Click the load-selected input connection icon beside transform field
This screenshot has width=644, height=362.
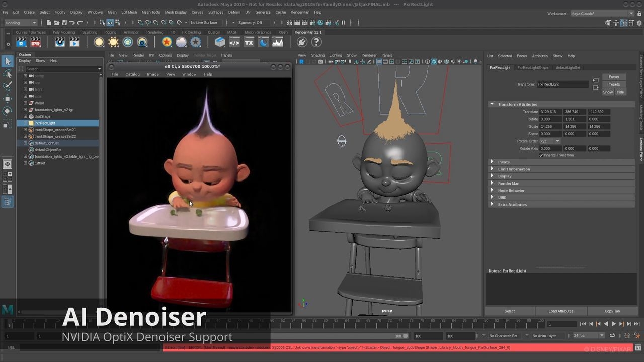[x=596, y=80]
